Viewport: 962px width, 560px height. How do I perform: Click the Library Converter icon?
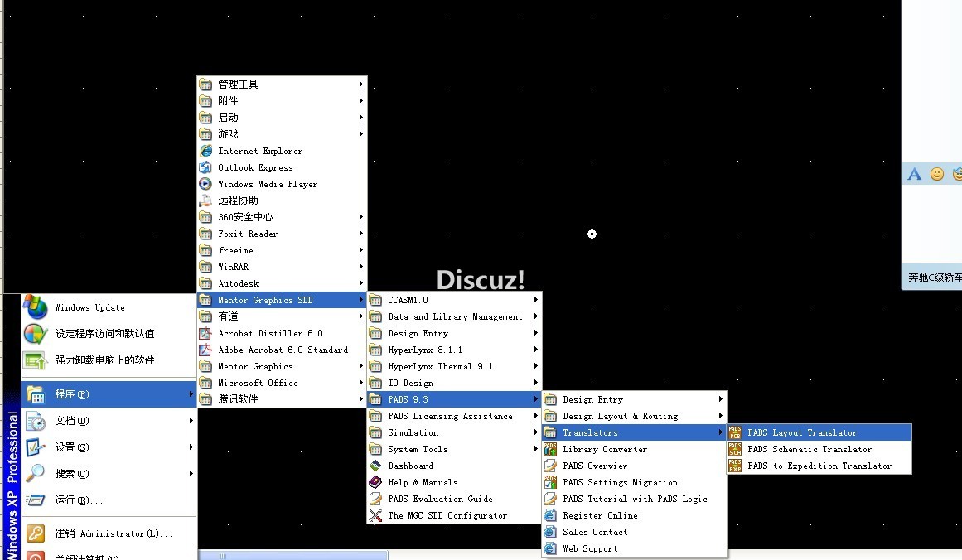(x=550, y=449)
